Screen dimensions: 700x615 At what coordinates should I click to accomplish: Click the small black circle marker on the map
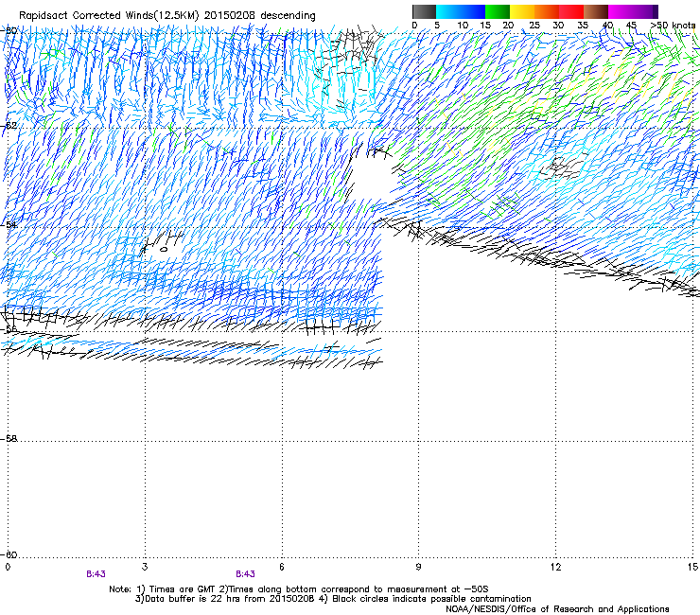coord(164,249)
